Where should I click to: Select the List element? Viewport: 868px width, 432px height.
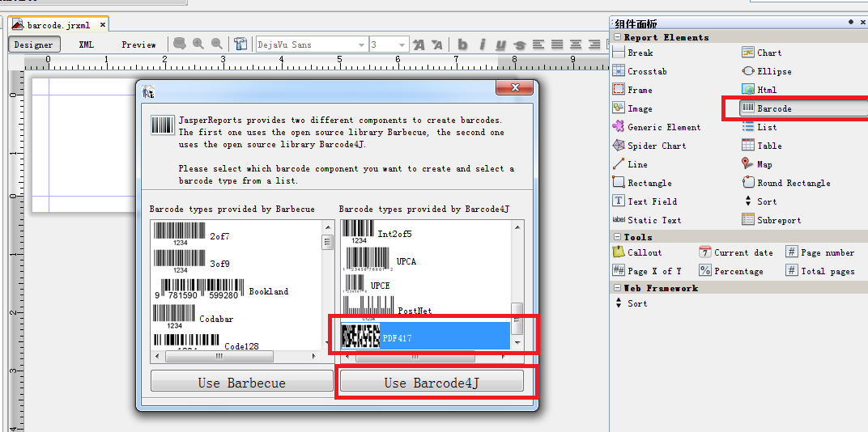pyautogui.click(x=759, y=127)
